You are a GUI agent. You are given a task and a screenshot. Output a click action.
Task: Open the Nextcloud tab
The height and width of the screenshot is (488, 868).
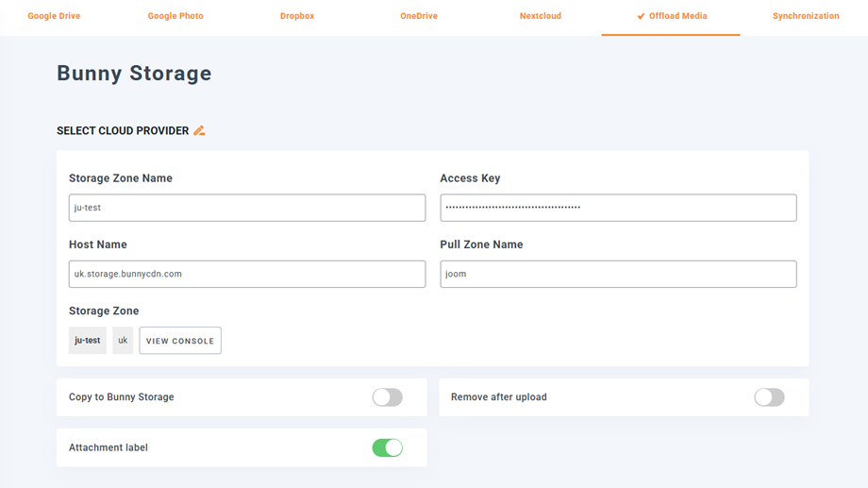coord(541,16)
